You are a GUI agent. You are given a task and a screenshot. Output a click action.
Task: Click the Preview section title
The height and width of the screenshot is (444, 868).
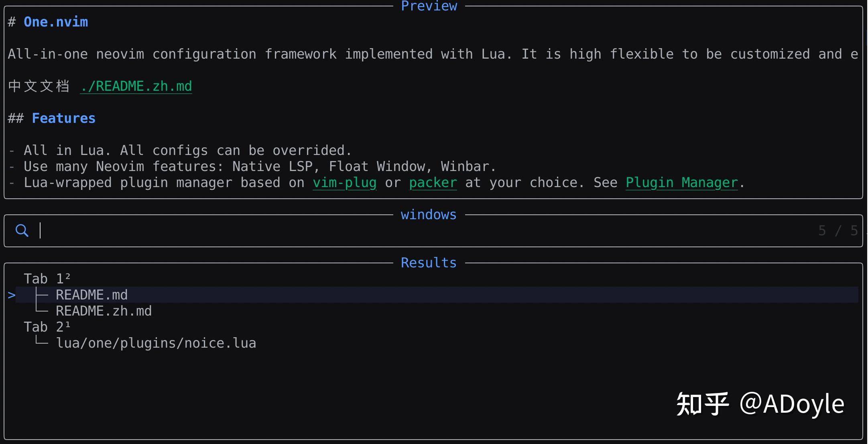[x=429, y=6]
